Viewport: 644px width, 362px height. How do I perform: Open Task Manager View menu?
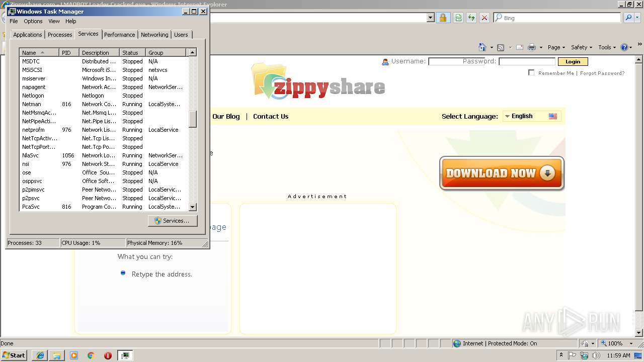click(54, 21)
